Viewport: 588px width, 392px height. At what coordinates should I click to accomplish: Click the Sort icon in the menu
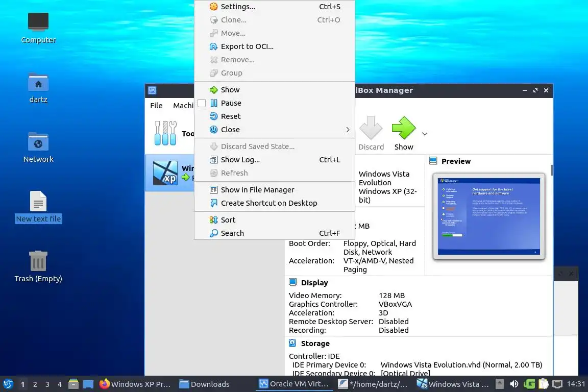click(x=213, y=220)
